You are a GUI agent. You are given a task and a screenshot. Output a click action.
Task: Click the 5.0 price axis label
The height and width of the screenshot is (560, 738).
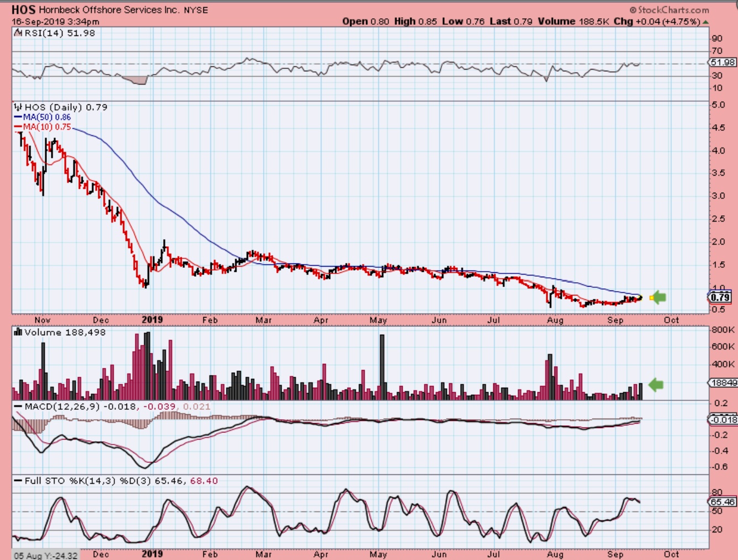[719, 105]
